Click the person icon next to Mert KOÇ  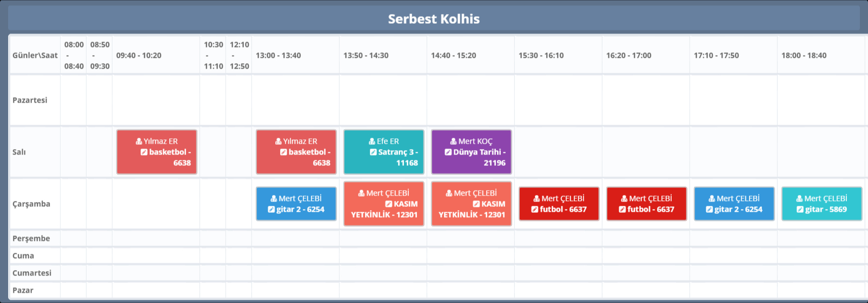click(x=453, y=142)
